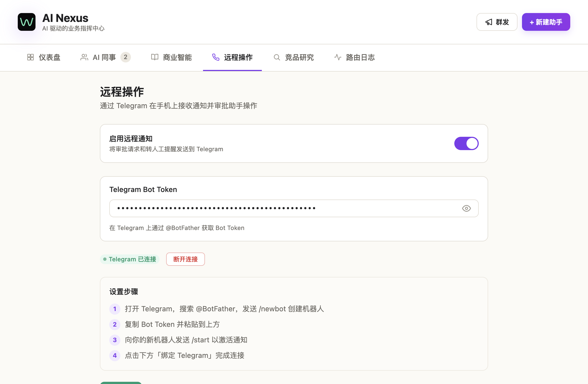
Task: Switch to the AI 同事 tab
Action: [x=106, y=57]
